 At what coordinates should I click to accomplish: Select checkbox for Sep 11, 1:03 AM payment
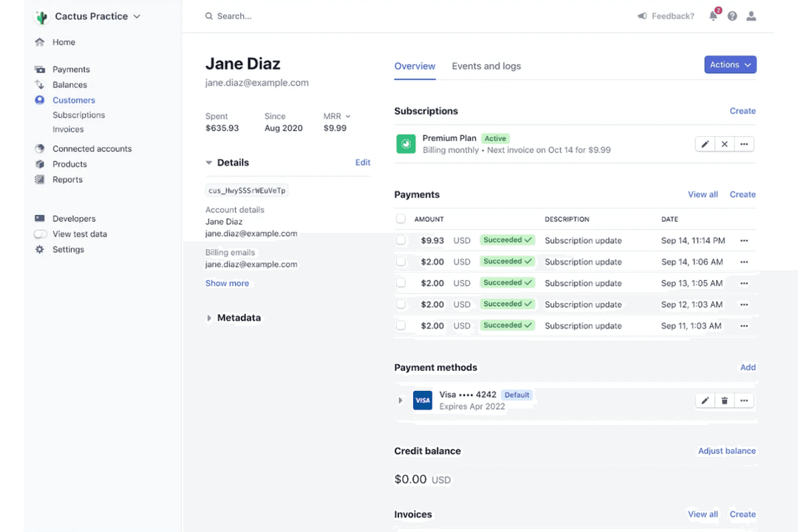pos(401,325)
